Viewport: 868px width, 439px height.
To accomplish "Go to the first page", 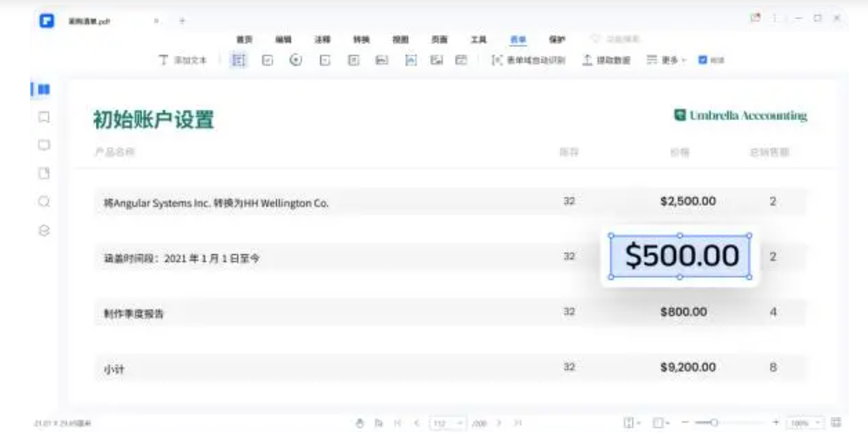I will point(398,423).
